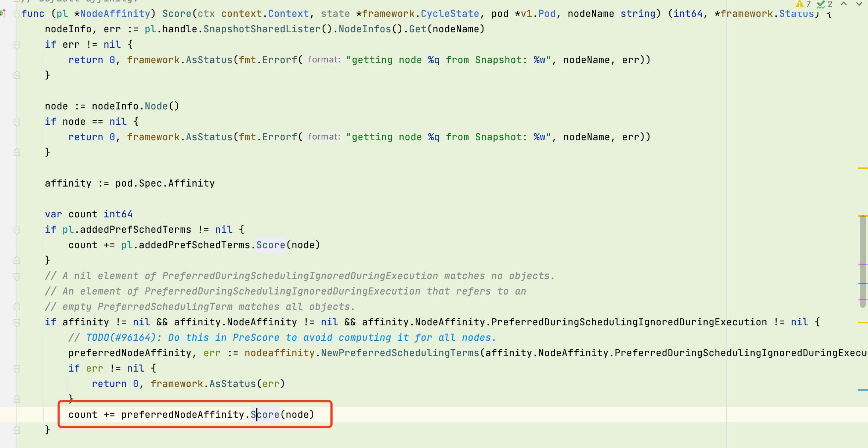Click 'pod.Spec.Affinity' expression
Viewport: 868px width, 448px height.
(165, 184)
